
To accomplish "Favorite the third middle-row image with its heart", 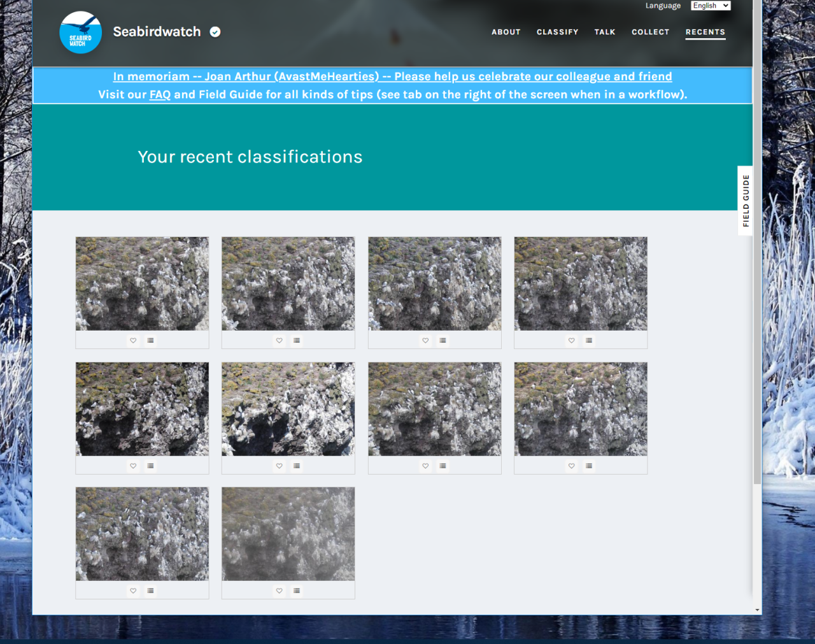I will (x=425, y=466).
